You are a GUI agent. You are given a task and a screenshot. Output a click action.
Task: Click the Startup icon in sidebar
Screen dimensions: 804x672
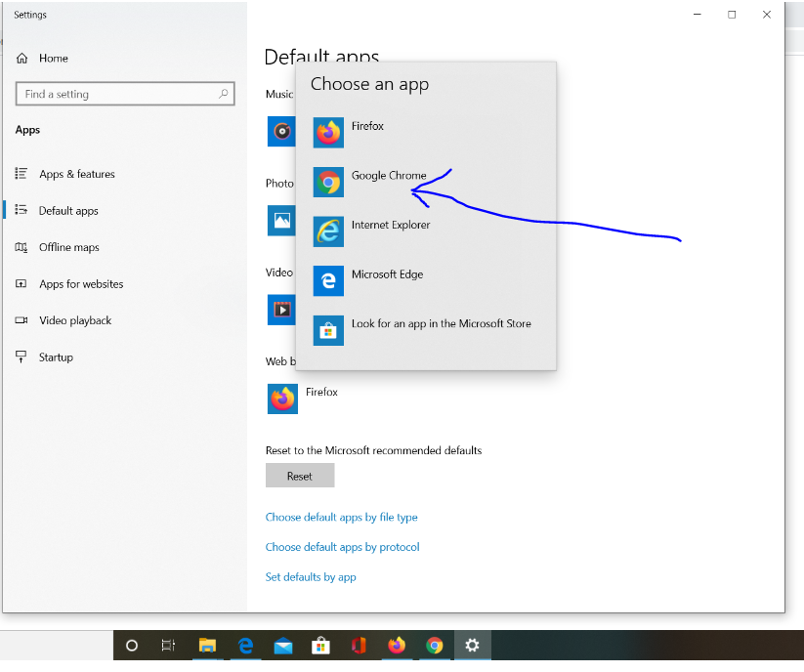click(x=21, y=357)
